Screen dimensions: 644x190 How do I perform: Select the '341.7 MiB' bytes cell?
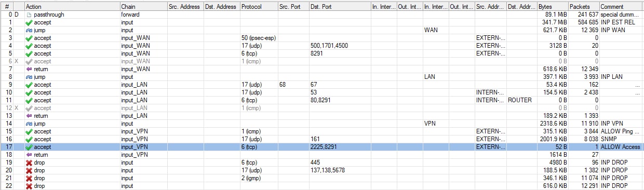(554, 22)
